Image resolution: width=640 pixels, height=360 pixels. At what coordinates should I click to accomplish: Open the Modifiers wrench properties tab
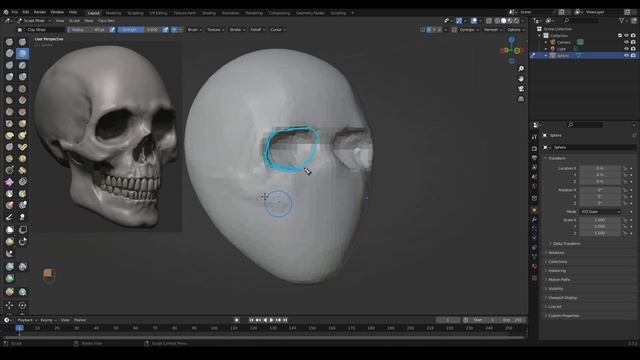(534, 220)
